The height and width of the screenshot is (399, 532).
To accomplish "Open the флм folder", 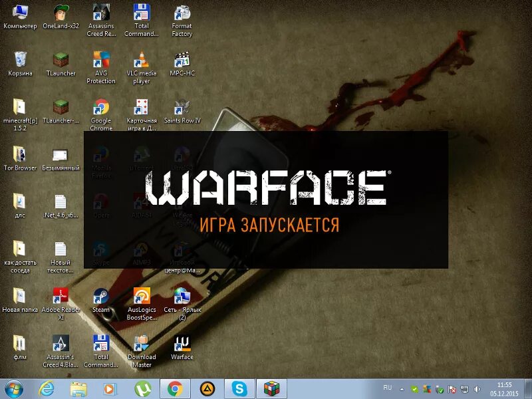I will (20, 347).
